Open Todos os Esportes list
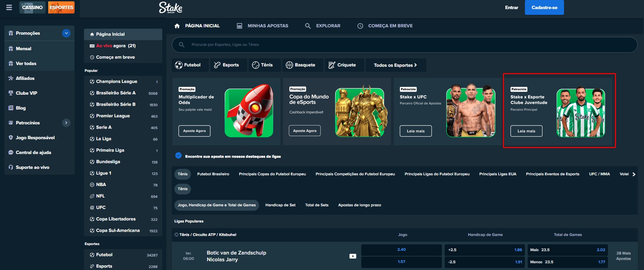 click(395, 65)
